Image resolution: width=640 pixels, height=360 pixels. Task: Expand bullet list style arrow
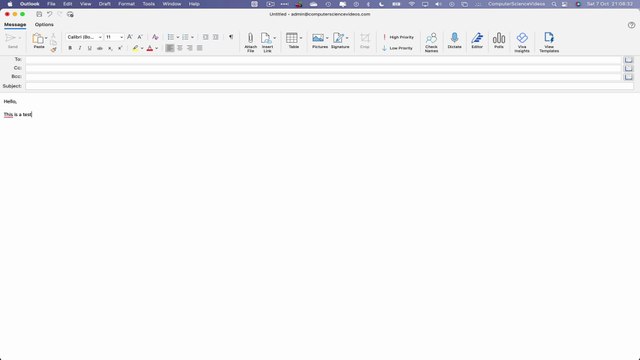point(178,37)
